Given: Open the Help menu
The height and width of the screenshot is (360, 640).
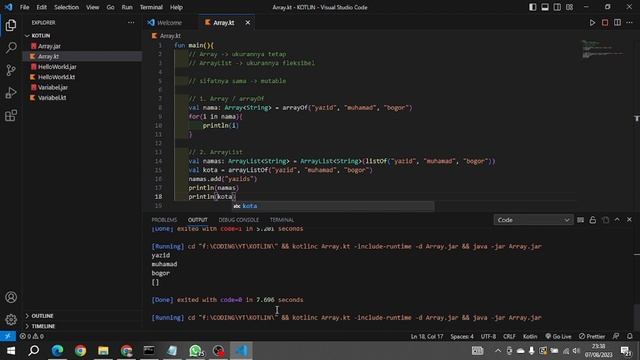Looking at the screenshot, I should click(x=176, y=7).
